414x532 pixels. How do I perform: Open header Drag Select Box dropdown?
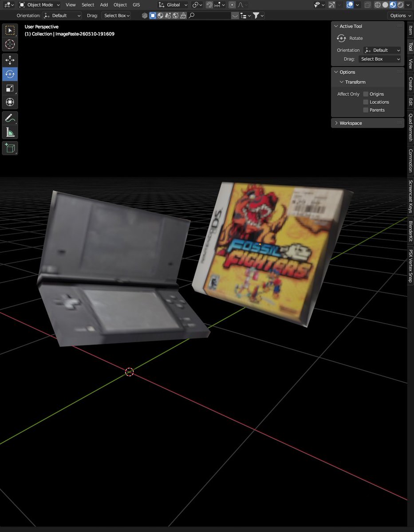tap(116, 16)
